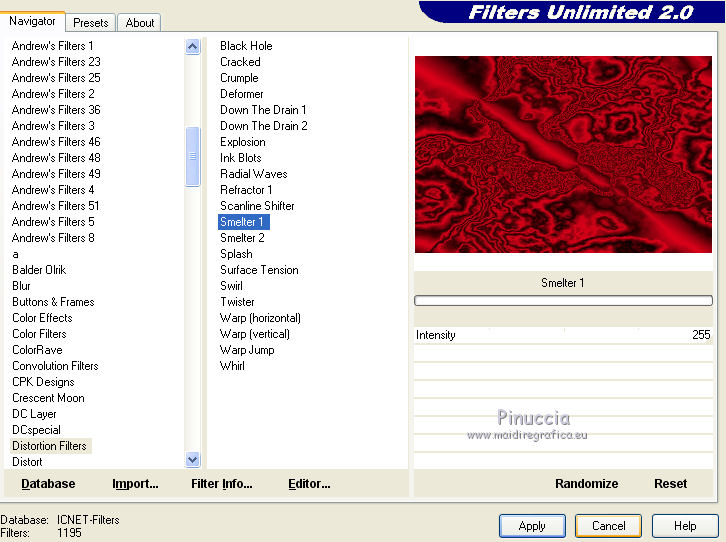Image resolution: width=726 pixels, height=542 pixels.
Task: Click the Cancel button
Action: click(608, 526)
